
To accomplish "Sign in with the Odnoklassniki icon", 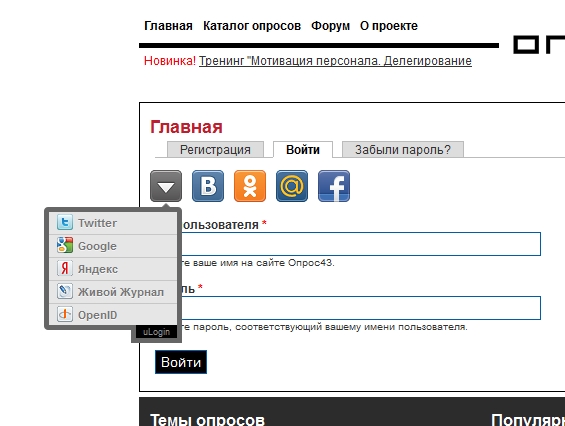I will pyautogui.click(x=250, y=186).
